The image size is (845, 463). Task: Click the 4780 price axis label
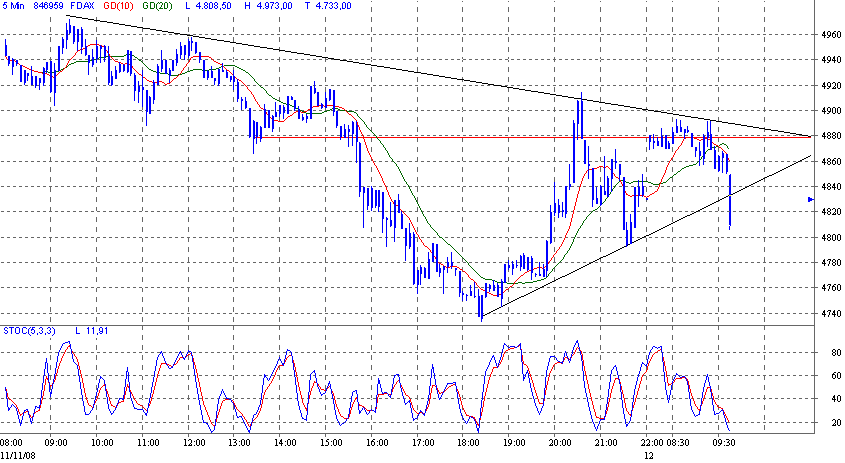[831, 262]
